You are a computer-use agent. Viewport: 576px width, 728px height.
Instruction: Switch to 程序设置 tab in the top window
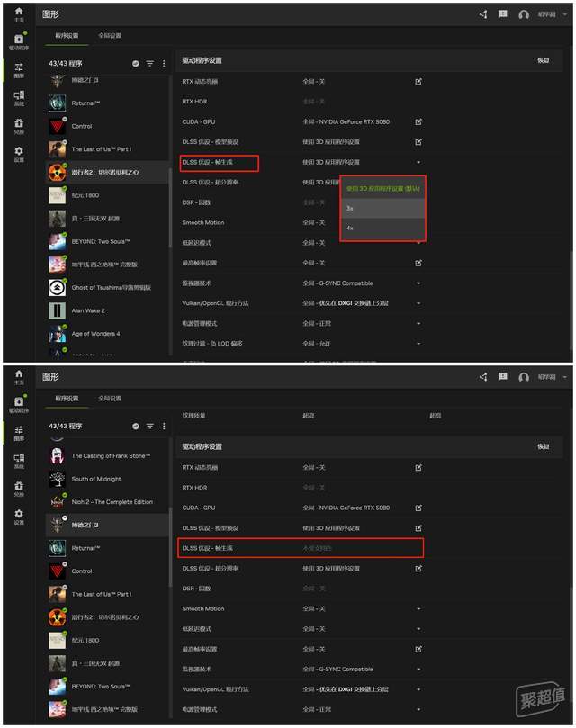67,36
